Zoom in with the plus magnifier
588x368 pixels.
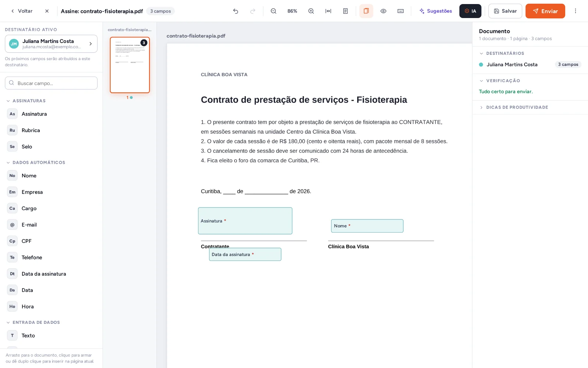click(311, 11)
